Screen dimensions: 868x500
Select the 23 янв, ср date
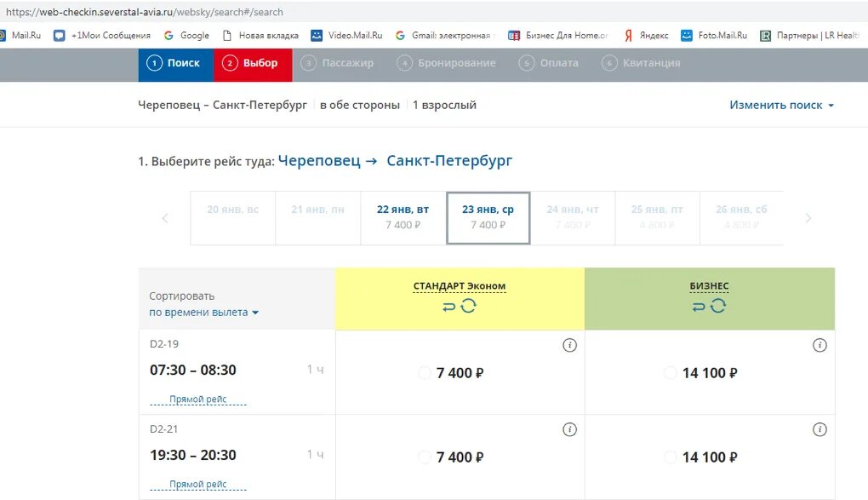(x=488, y=218)
